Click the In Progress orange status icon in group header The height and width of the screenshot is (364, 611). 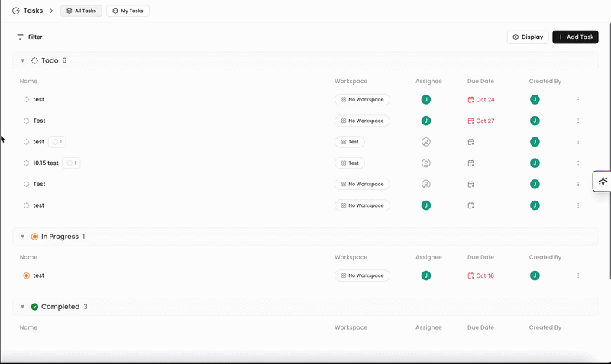tap(34, 237)
